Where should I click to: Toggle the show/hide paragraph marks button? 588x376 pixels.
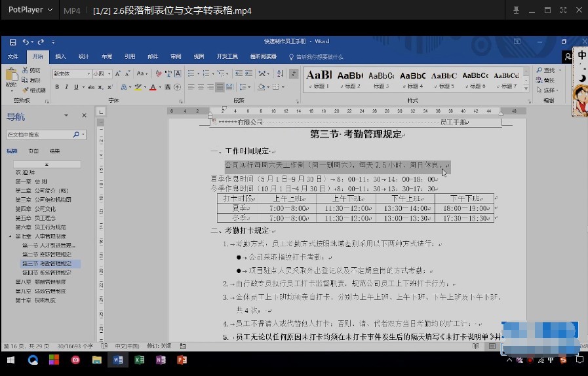[x=294, y=73]
